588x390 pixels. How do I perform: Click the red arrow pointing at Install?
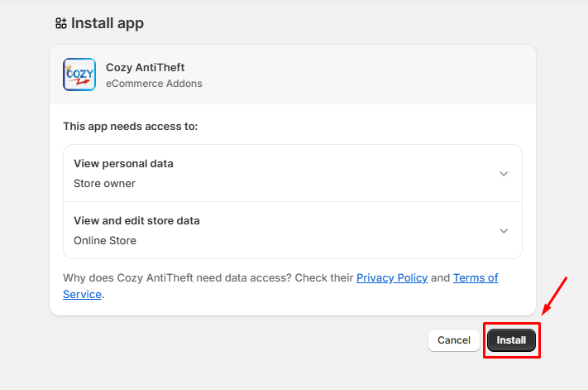pos(554,294)
